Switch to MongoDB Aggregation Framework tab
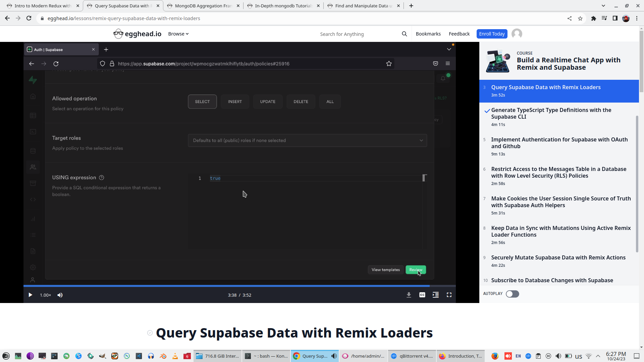 pos(203,6)
